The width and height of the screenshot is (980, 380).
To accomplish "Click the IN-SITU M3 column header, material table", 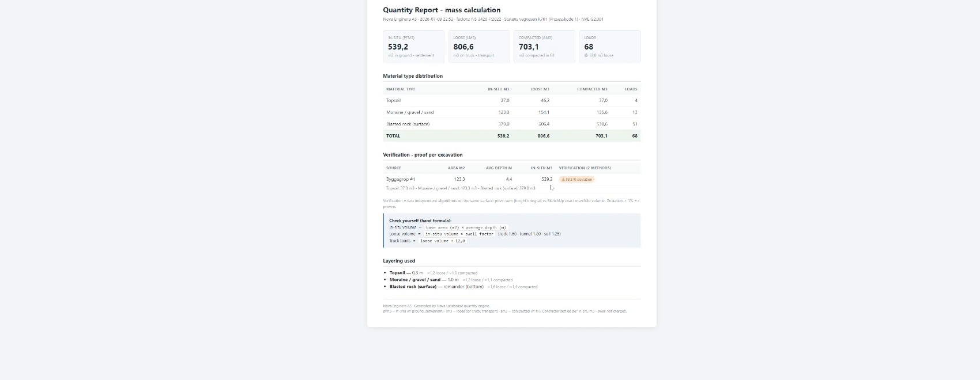I will coord(498,89).
